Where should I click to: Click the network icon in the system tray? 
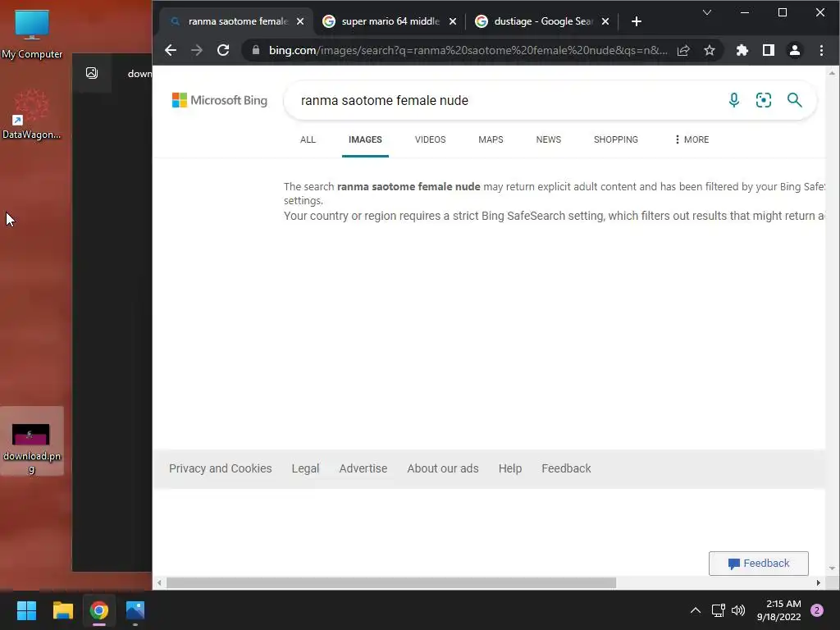[718, 610]
